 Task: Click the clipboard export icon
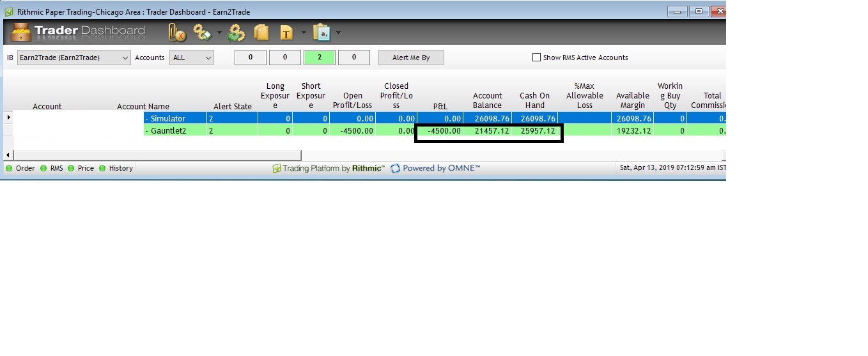(x=323, y=32)
